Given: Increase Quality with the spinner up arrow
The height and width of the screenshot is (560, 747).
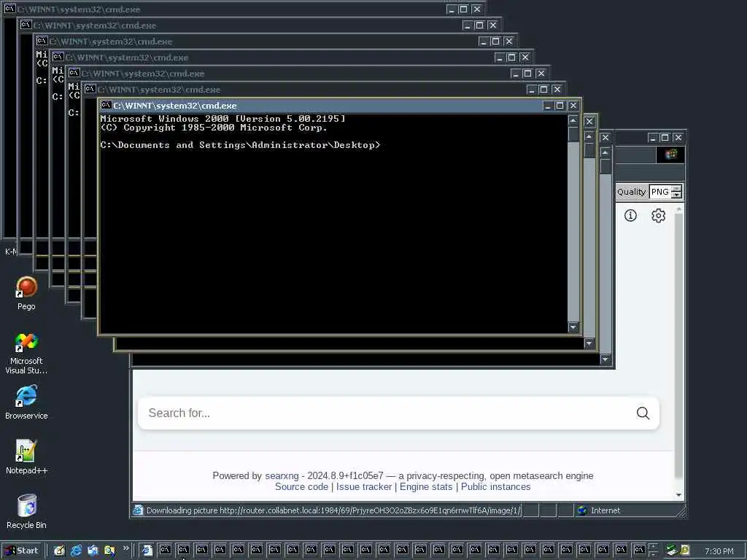Looking at the screenshot, I should [676, 189].
